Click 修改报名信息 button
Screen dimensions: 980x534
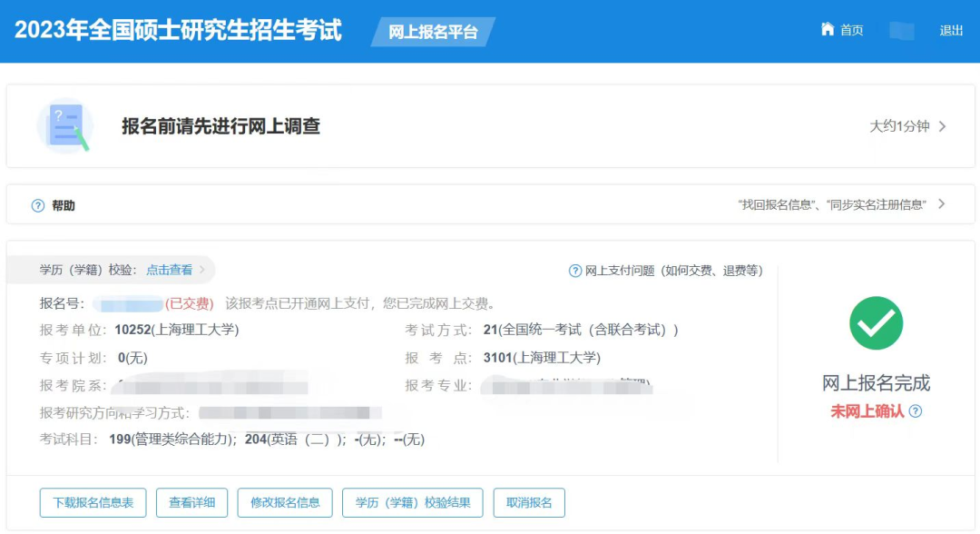pyautogui.click(x=285, y=503)
